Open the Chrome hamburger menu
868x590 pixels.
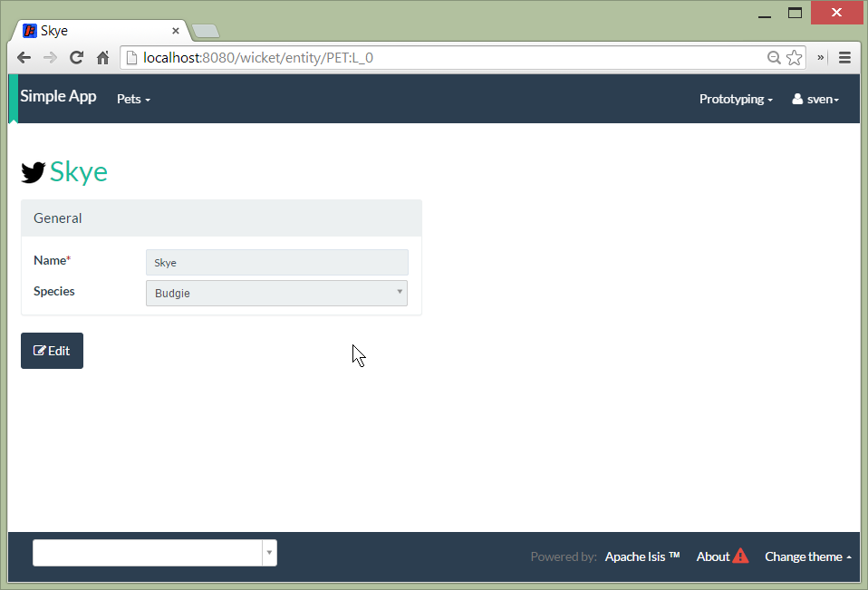(844, 58)
